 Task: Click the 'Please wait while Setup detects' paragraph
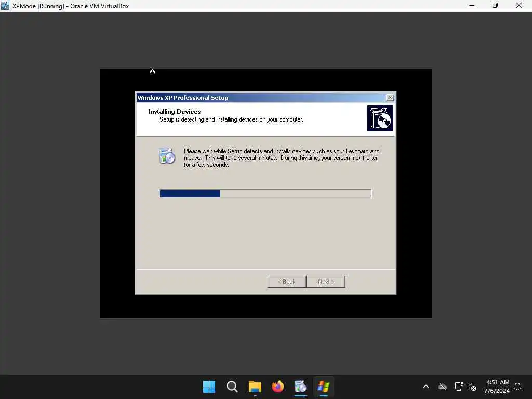(x=282, y=158)
